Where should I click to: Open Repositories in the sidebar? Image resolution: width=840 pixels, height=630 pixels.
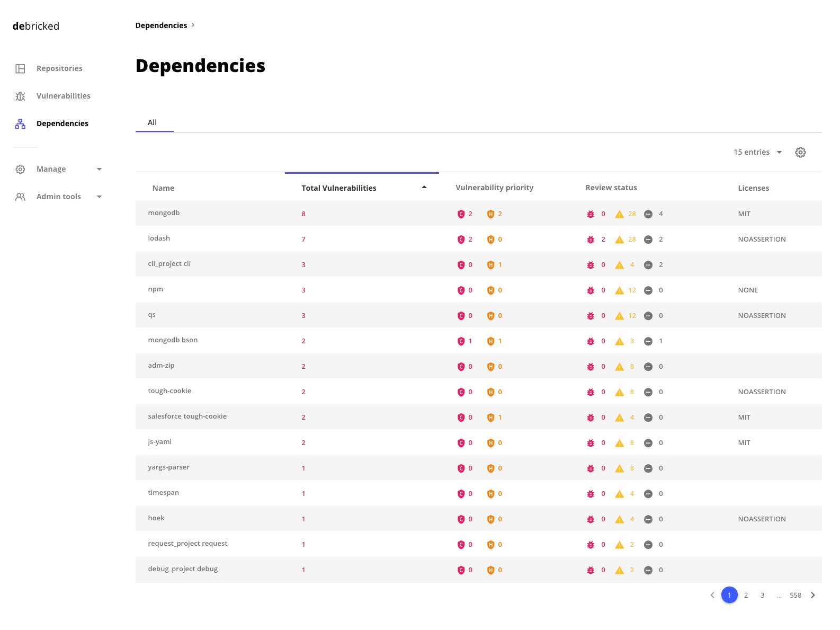tap(59, 68)
